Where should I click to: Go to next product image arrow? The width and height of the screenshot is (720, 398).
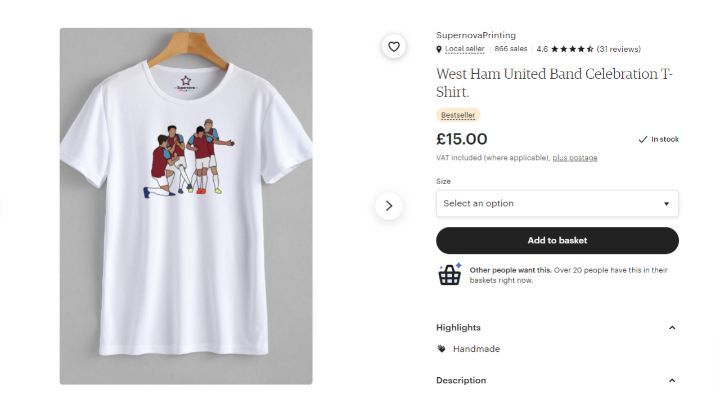pos(388,206)
